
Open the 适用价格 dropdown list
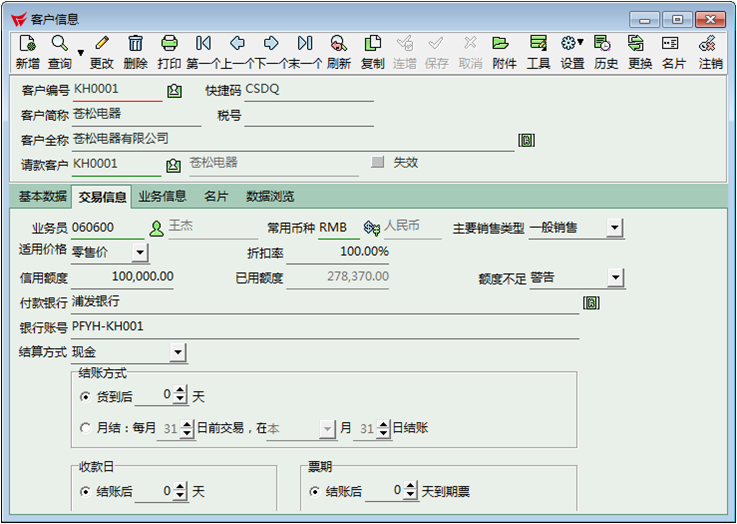[139, 253]
